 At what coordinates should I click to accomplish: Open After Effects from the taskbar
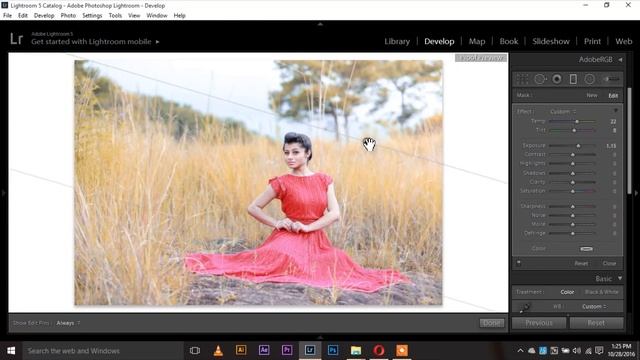264,350
